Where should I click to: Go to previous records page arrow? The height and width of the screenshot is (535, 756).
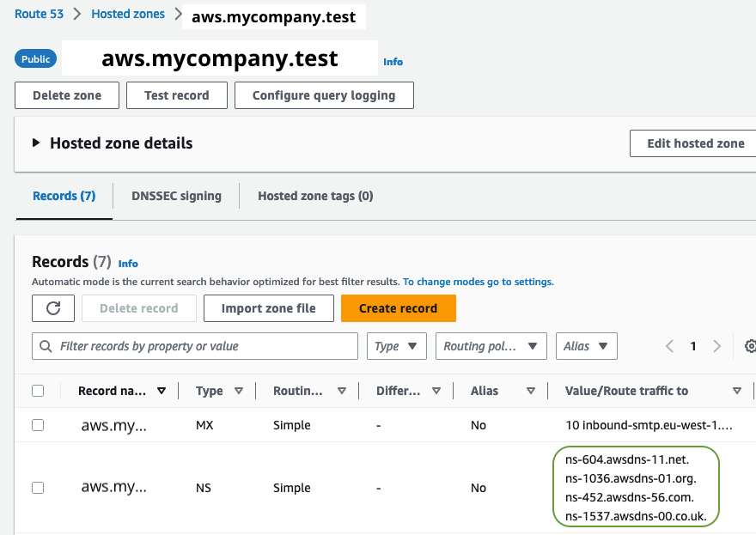(670, 346)
